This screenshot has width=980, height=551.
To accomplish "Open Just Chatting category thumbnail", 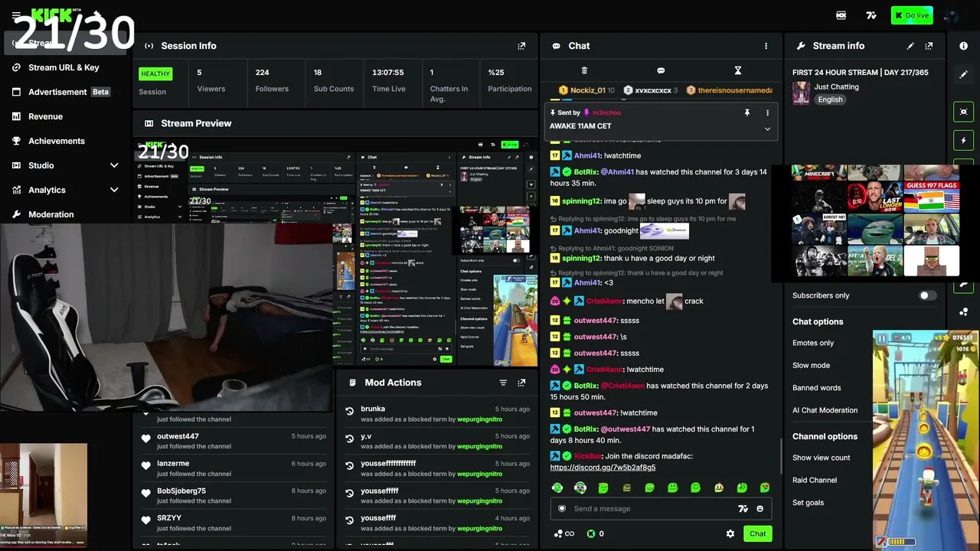I will pos(801,93).
